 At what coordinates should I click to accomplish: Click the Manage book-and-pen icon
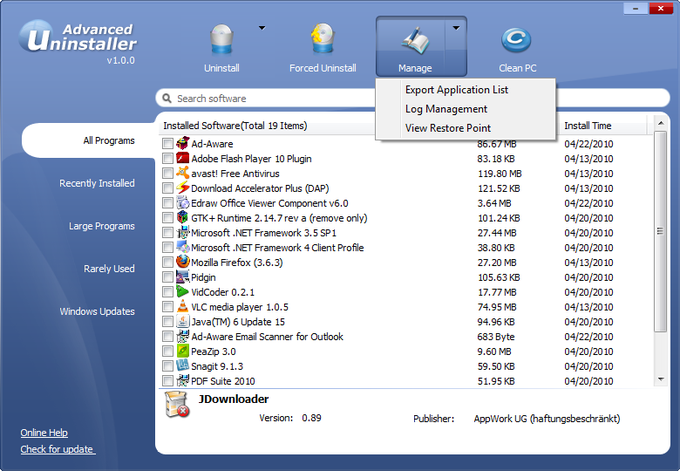click(x=415, y=40)
